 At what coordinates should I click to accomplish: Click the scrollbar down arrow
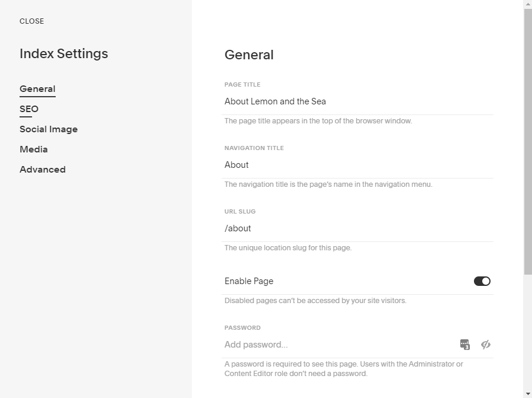point(528,393)
